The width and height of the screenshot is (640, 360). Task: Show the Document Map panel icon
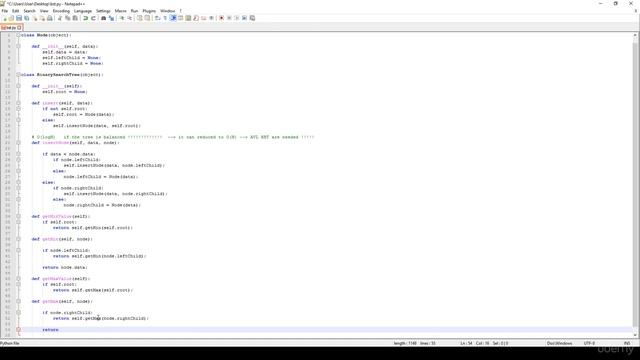(x=188, y=18)
